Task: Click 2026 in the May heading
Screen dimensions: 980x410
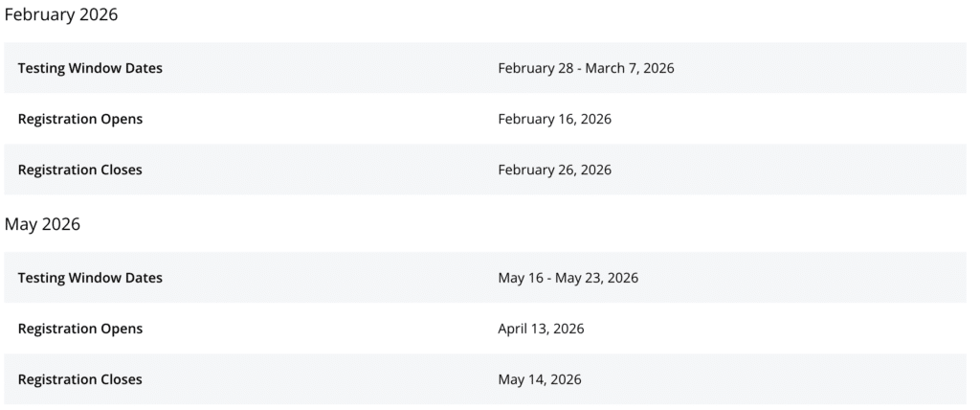Action: [61, 225]
